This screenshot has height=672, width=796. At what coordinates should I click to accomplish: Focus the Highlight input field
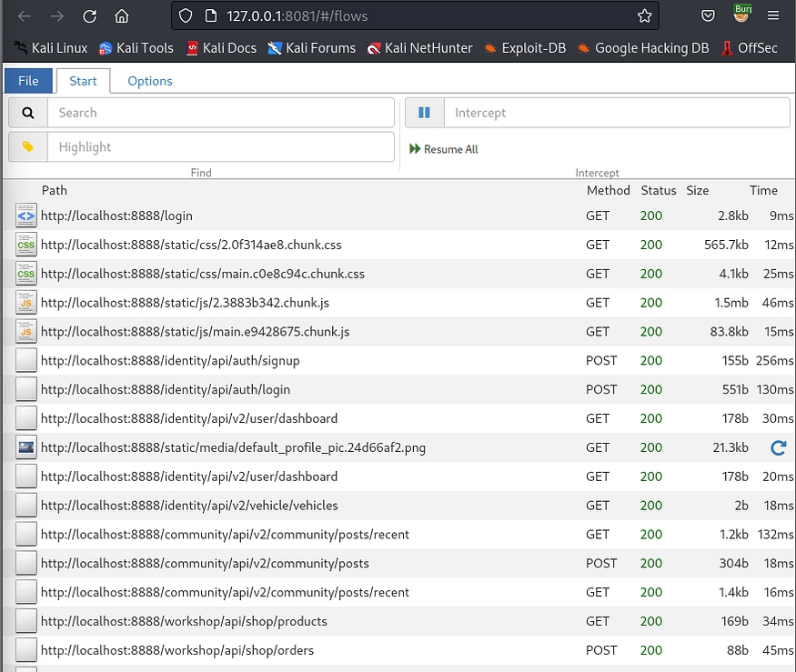[221, 147]
